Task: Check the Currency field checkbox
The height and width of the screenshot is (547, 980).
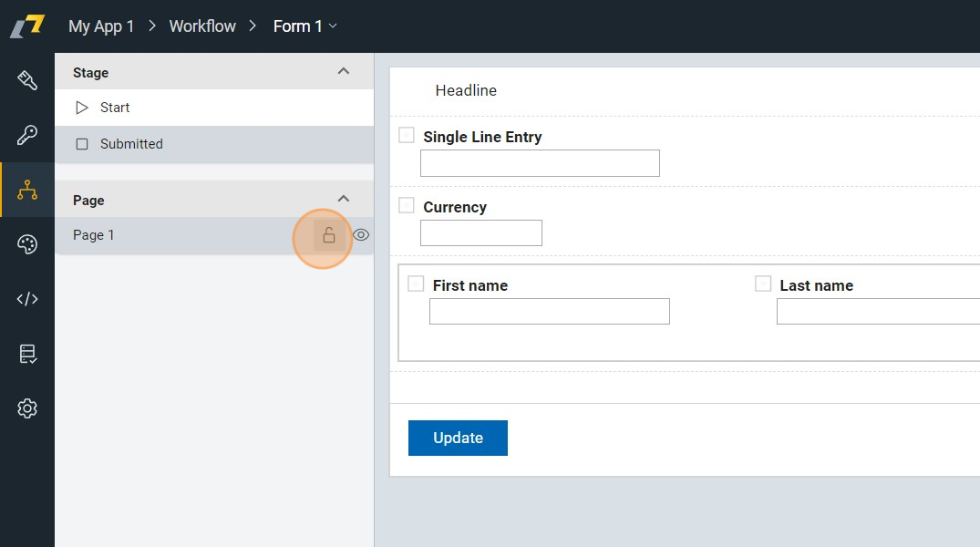Action: [407, 206]
